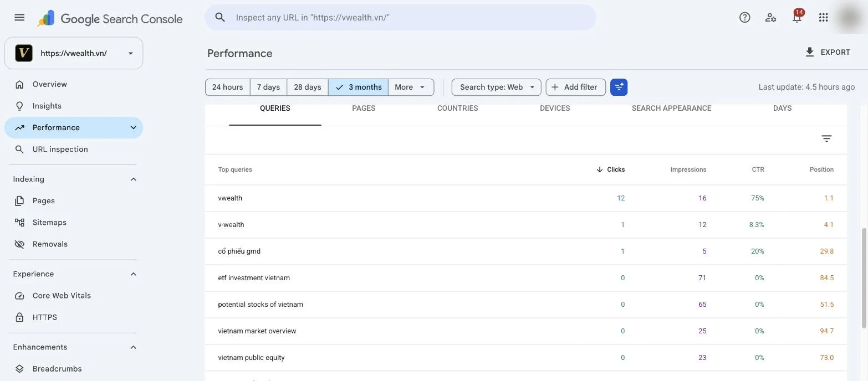The height and width of the screenshot is (381, 868).
Task: Open the main hamburger menu
Action: click(x=19, y=17)
